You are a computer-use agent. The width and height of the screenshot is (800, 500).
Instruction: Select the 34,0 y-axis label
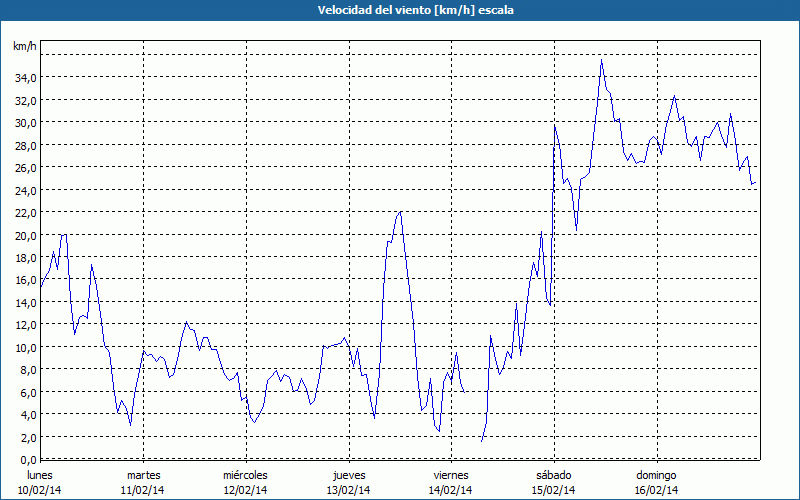coord(24,78)
